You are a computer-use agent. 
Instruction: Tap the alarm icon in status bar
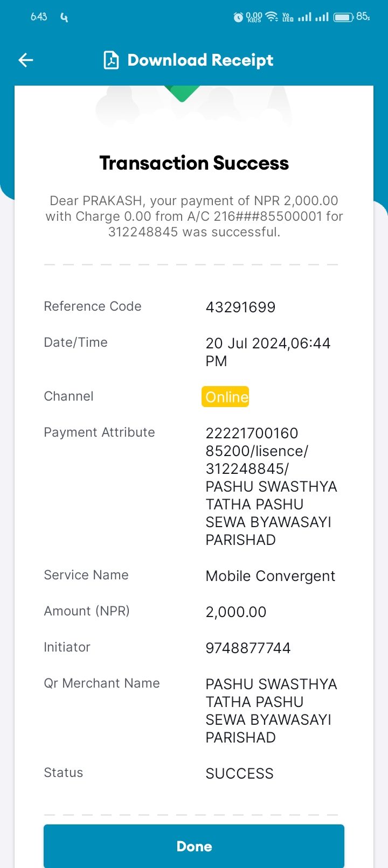click(x=238, y=17)
